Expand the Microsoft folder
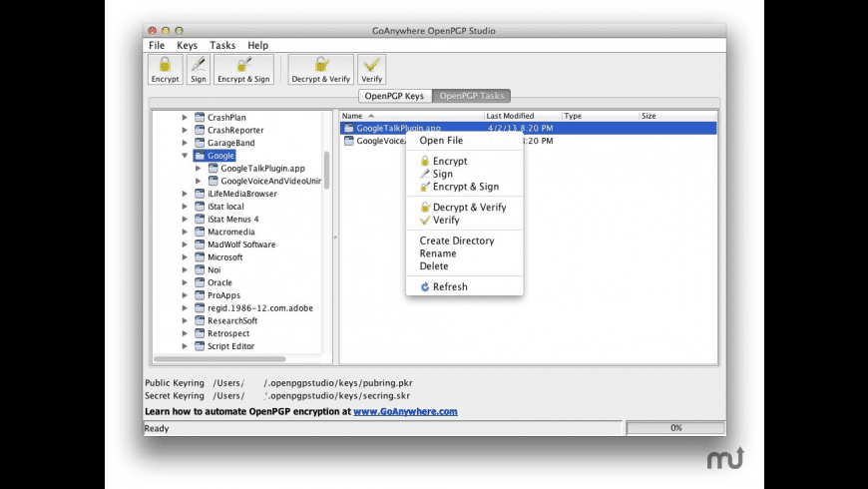868x489 pixels. click(185, 257)
